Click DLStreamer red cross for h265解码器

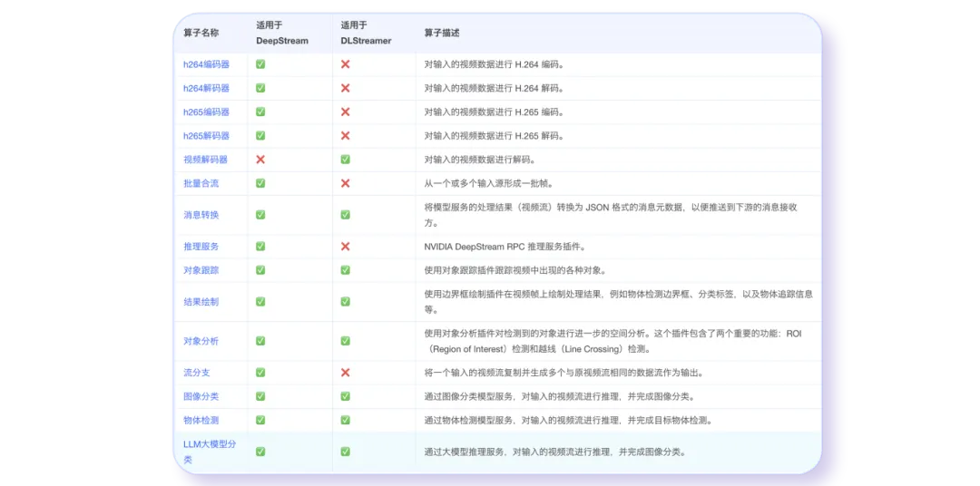pyautogui.click(x=345, y=136)
